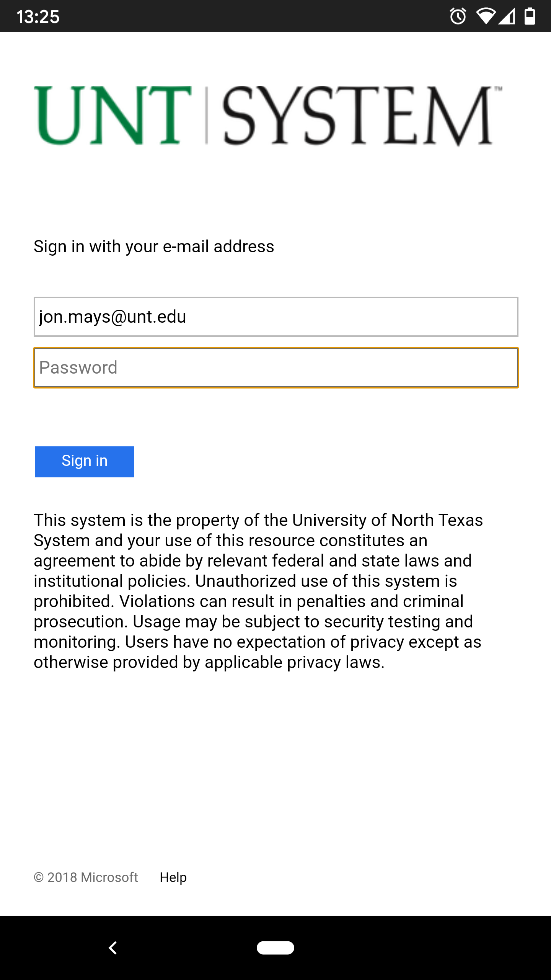Click the 'Sign in with your e-mail address' heading

point(154,247)
